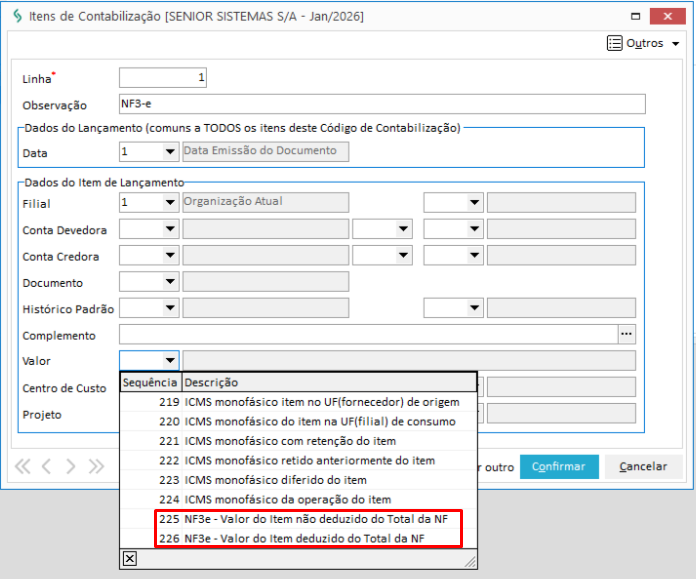Focus the Linha input field
This screenshot has height=579, width=696.
pos(162,78)
